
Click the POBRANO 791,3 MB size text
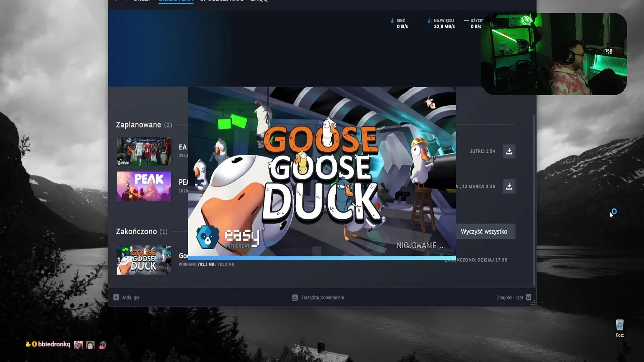206,264
